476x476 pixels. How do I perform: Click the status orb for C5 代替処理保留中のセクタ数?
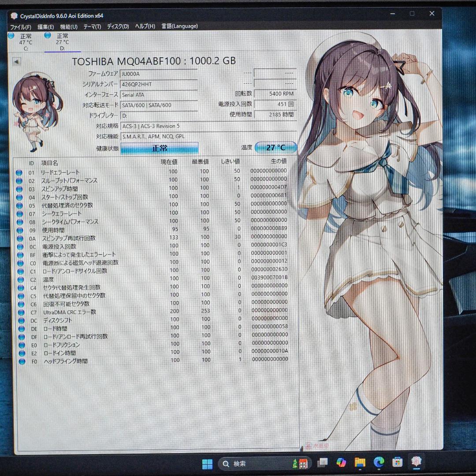click(x=21, y=296)
